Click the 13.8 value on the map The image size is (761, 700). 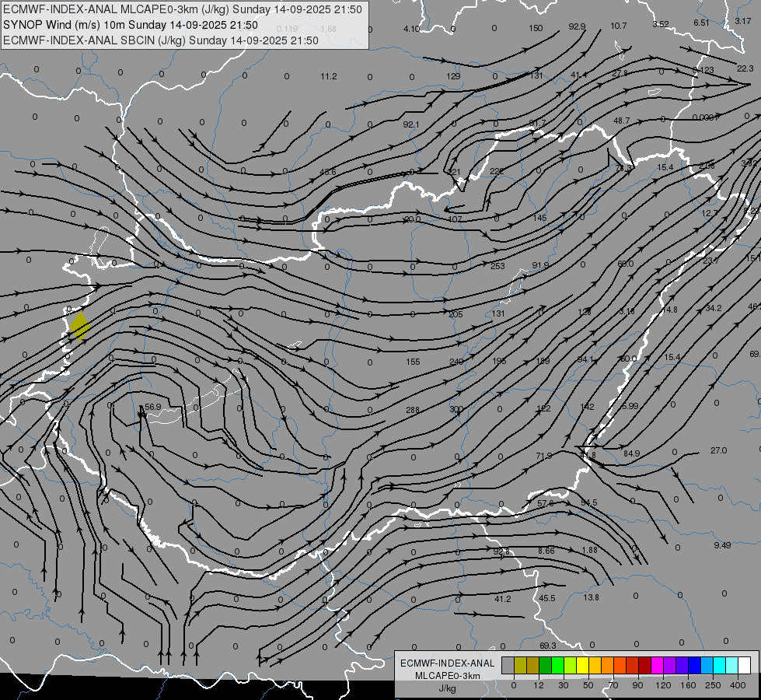(x=591, y=597)
